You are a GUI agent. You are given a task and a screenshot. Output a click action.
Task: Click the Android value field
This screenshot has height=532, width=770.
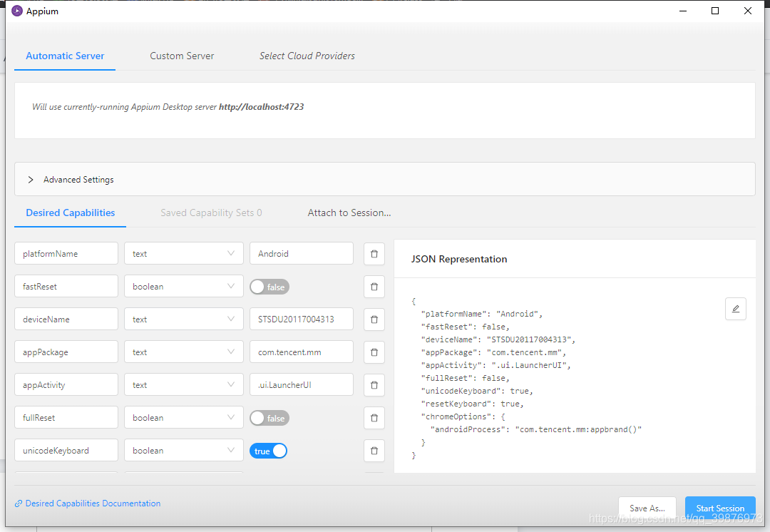pos(302,253)
